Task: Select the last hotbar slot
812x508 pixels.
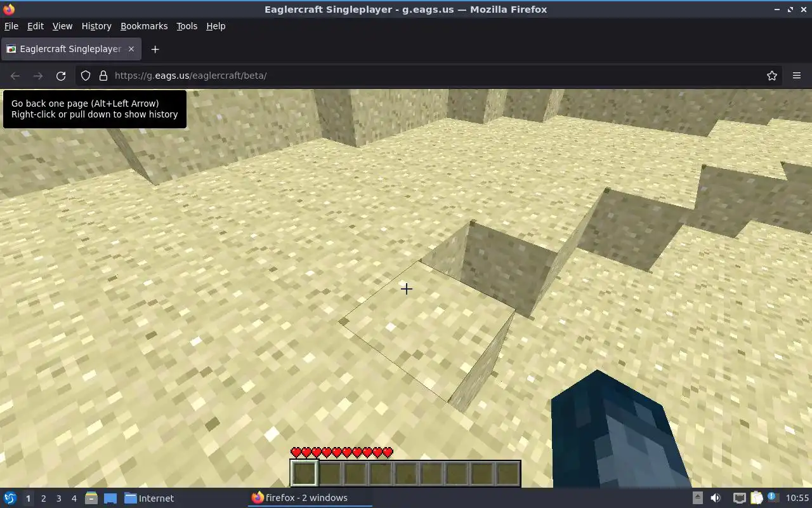Action: tap(507, 474)
